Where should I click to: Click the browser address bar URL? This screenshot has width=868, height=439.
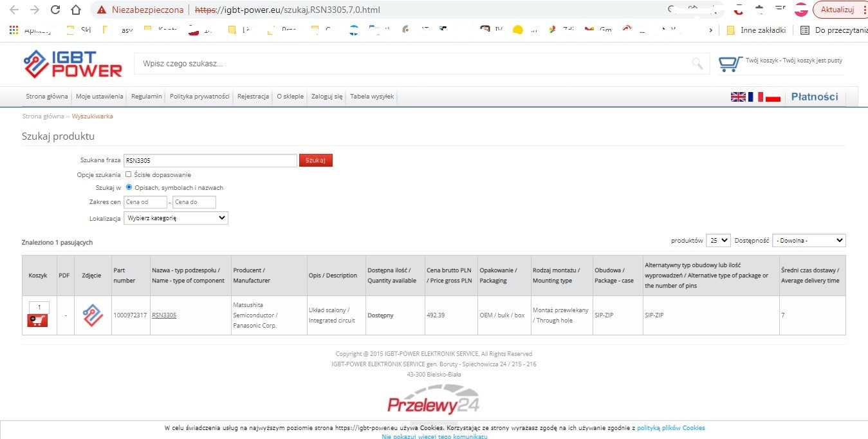click(x=287, y=10)
